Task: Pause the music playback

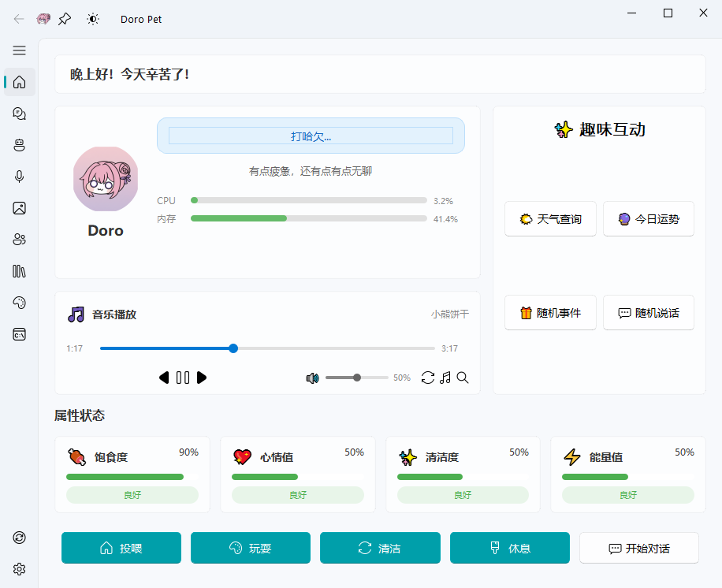Action: click(183, 378)
